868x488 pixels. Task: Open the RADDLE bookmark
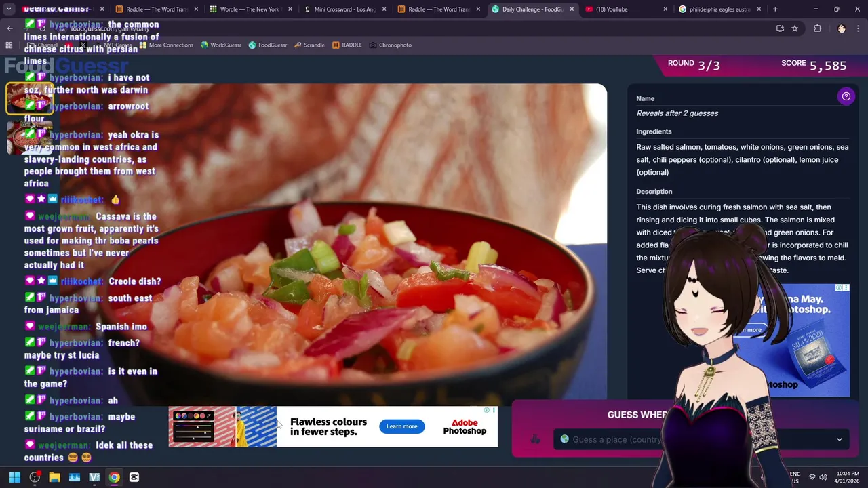(x=347, y=45)
